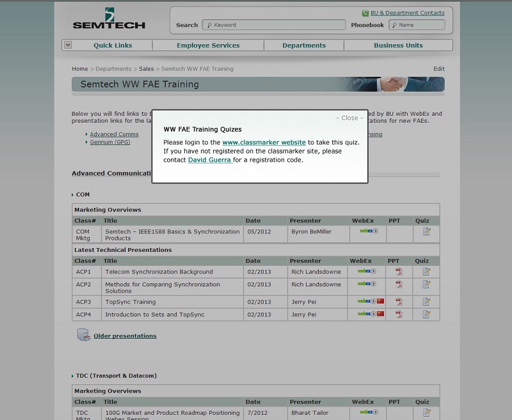The height and width of the screenshot is (420, 512).
Task: Open Chinese version of TopSync Training
Action: click(x=380, y=301)
